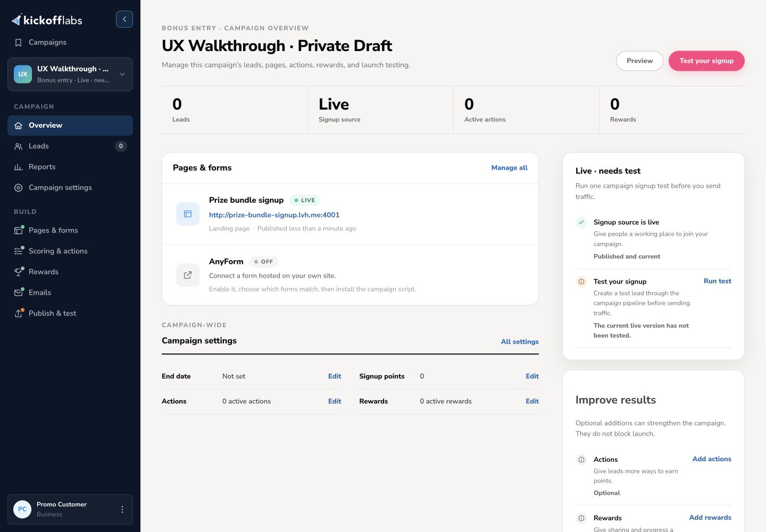Edit the Rewards setting row
Viewport: 766px width, 532px height.
point(532,401)
